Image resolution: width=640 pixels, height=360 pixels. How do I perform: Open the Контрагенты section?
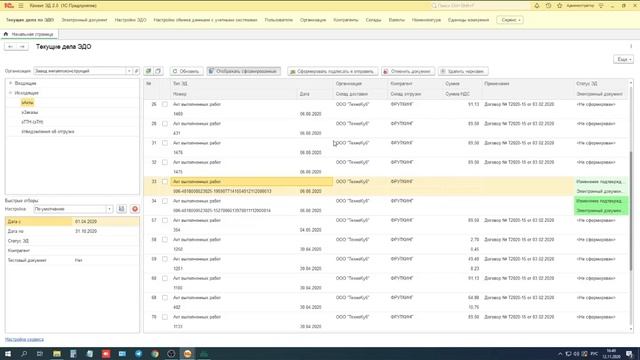[x=345, y=20]
